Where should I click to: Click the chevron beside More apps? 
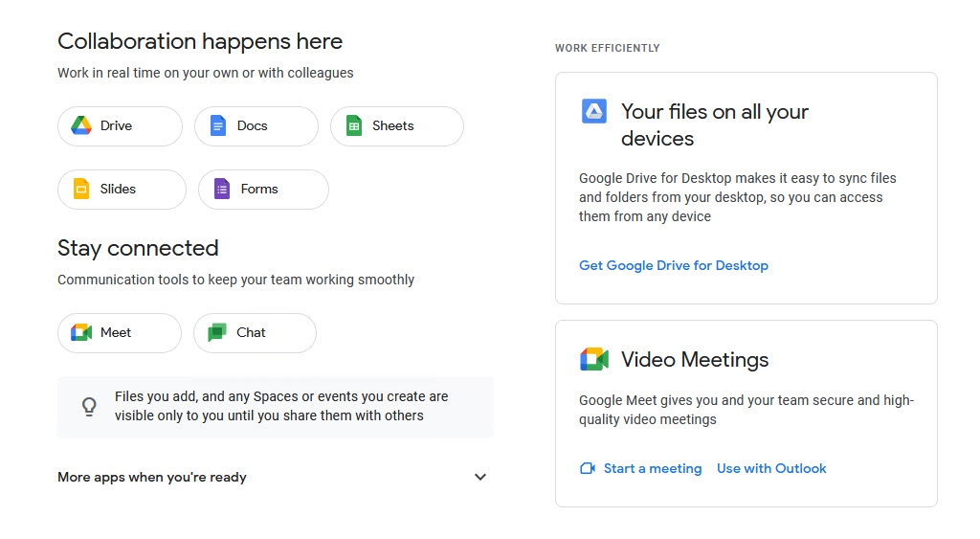pyautogui.click(x=480, y=477)
